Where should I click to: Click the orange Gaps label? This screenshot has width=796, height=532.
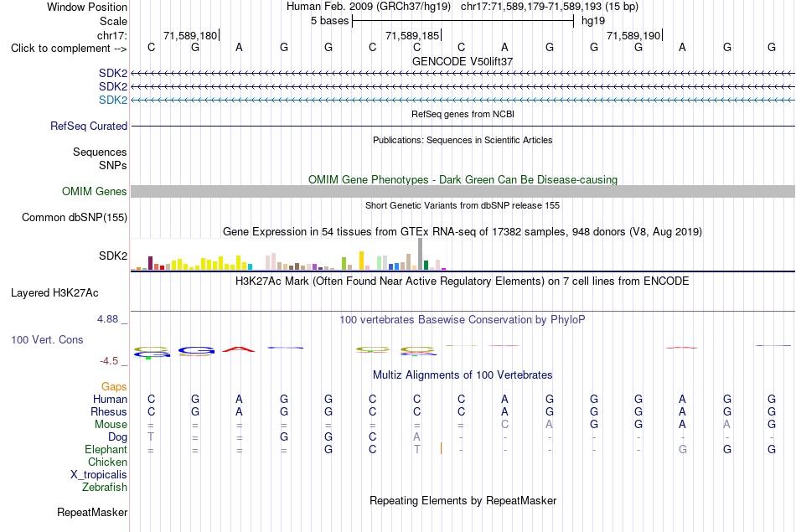tap(114, 387)
